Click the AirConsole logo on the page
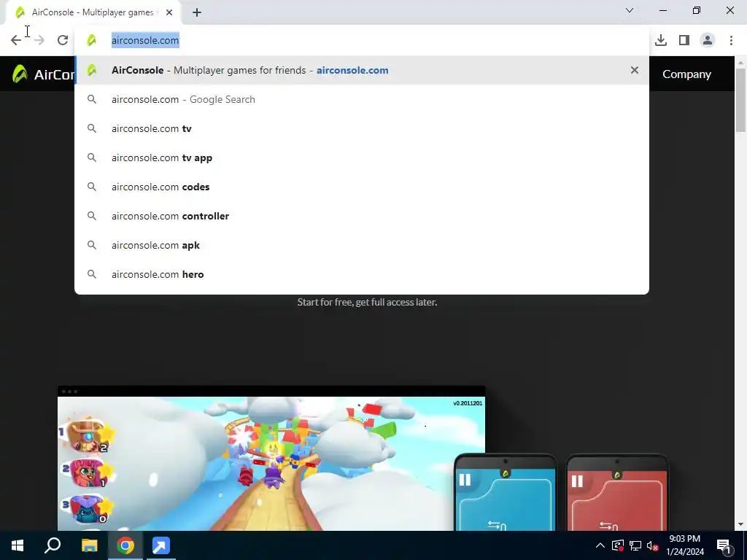This screenshot has width=747, height=560. point(43,74)
